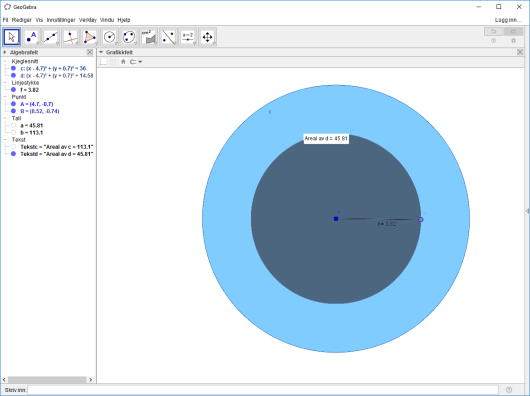Open the Vindu menu
530x396 pixels.
tap(107, 20)
